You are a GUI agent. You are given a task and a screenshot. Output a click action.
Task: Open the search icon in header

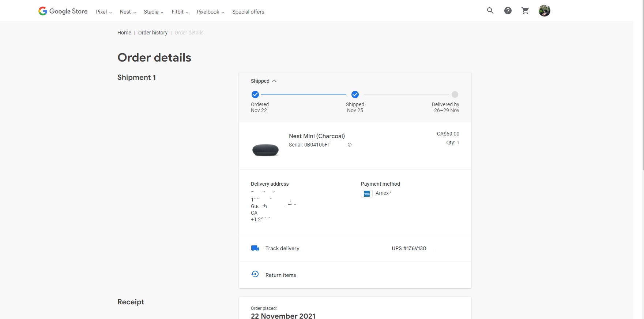(490, 11)
